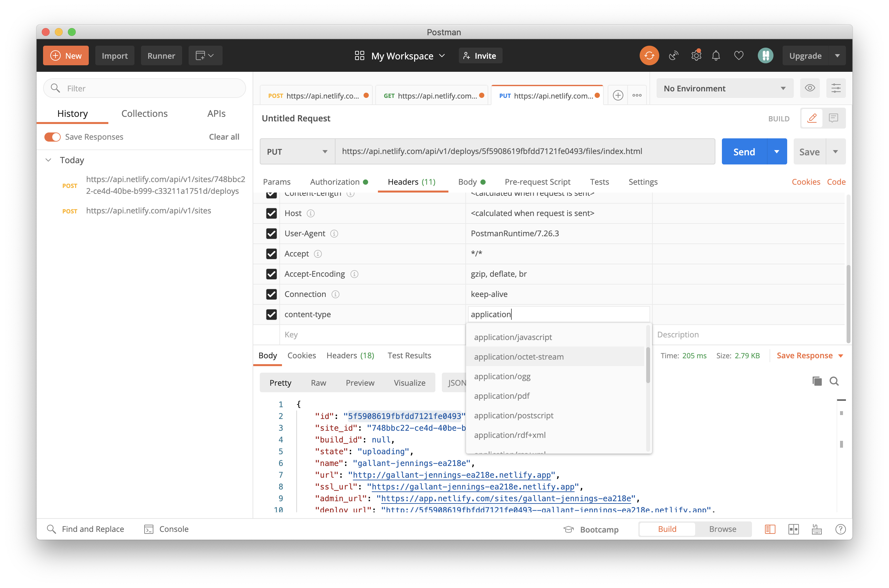Click the environment settings filter icon
This screenshot has height=588, width=889.
[x=836, y=87]
